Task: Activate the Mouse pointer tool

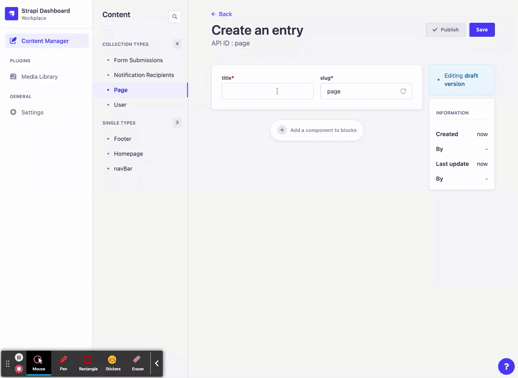Action: 39,363
